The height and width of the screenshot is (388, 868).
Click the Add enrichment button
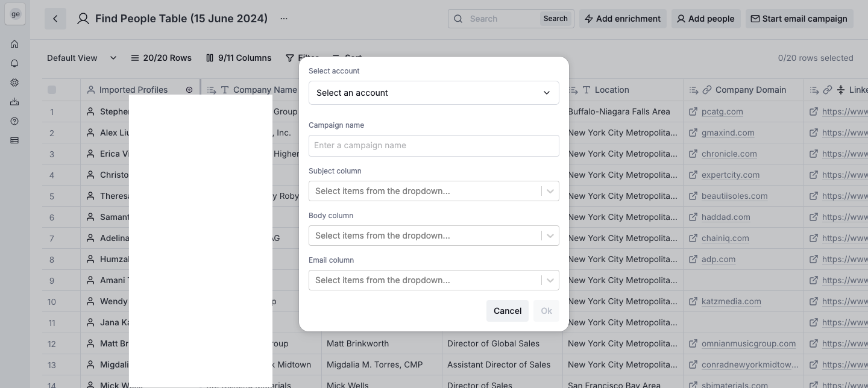coord(623,19)
